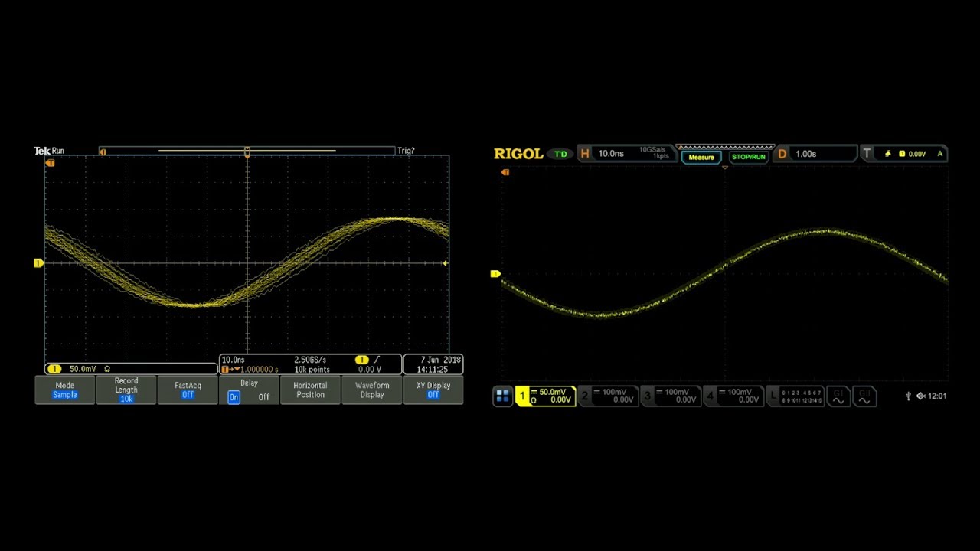Open Rigol trigger level 0.00V setting
The width and height of the screenshot is (980, 551).
pyautogui.click(x=916, y=154)
